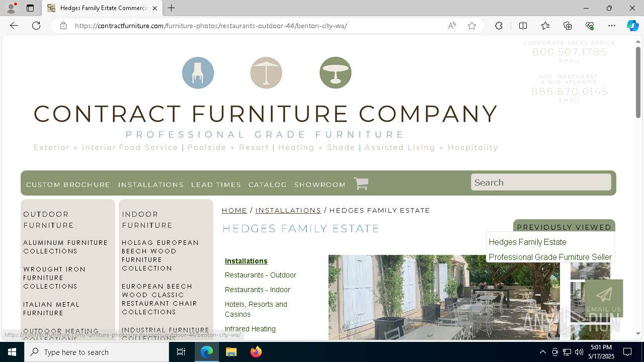Click the beige umbrella logo icon
Viewport: 644px width, 362px height.
pos(266,73)
